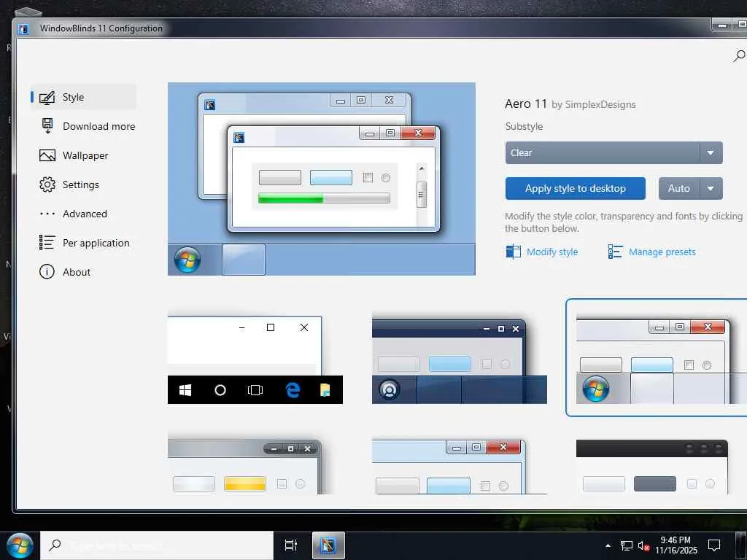The height and width of the screenshot is (560, 747).
Task: Open the Windows Start orb on the taskbar
Action: 20,545
